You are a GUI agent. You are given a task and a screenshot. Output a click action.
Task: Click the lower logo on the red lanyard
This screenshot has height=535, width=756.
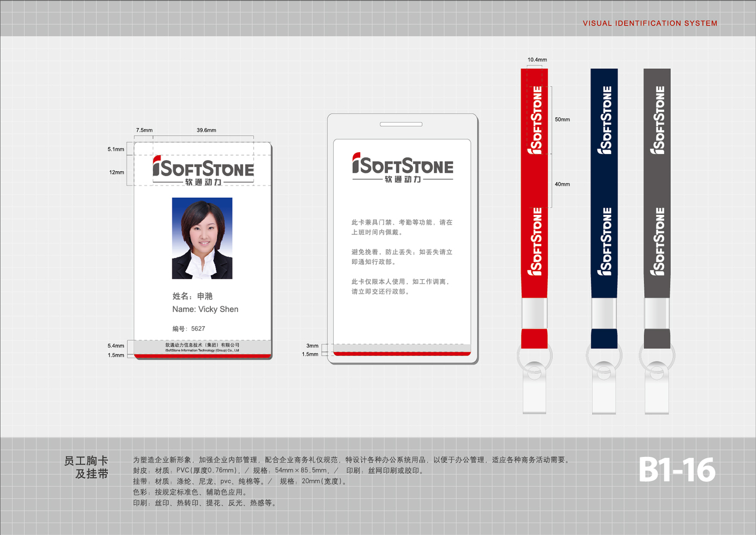click(x=535, y=241)
